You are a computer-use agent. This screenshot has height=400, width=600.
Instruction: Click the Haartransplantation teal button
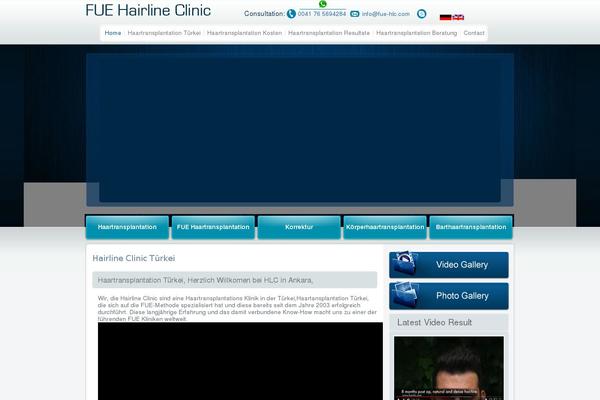127,227
